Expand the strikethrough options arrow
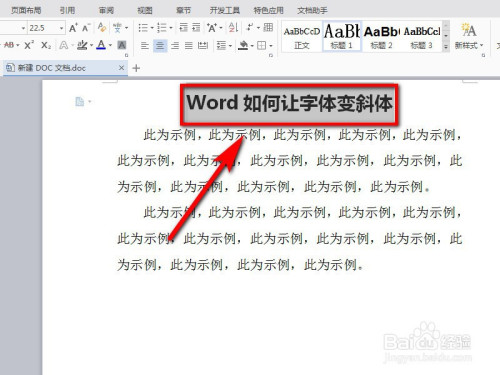Image resolution: width=500 pixels, height=375 pixels. tap(18, 45)
